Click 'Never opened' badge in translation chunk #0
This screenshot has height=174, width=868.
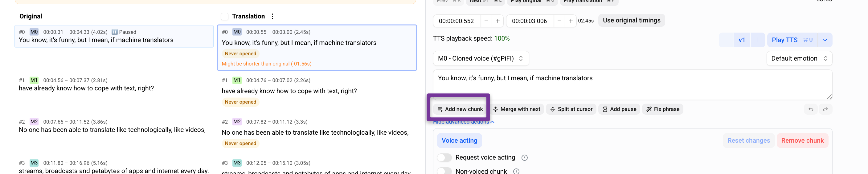tap(241, 54)
